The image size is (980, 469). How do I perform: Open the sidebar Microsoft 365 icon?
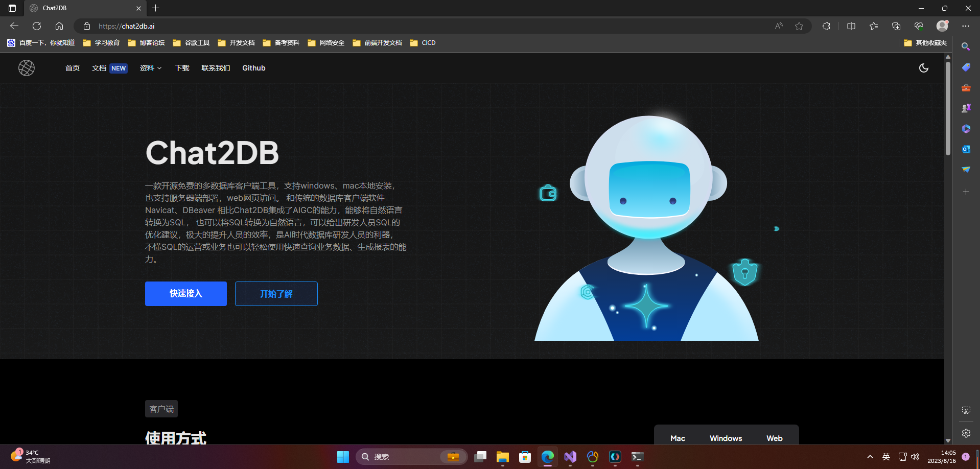point(966,129)
